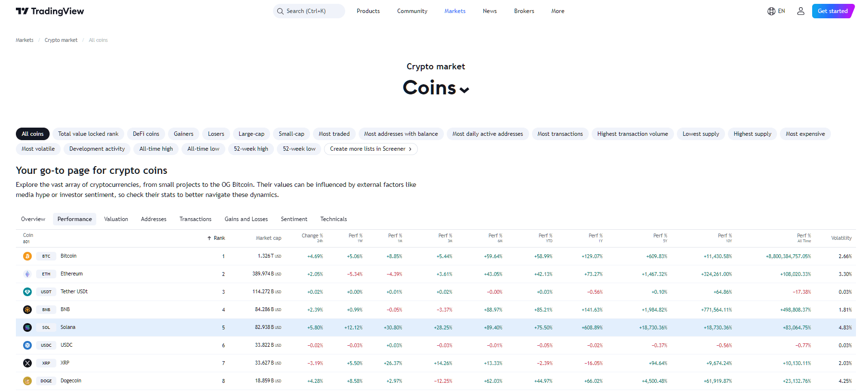868x392 pixels.
Task: Go to Crypto market breadcrumb
Action: pos(61,40)
